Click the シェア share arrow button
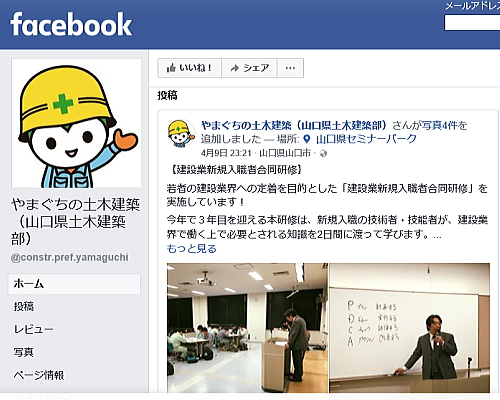Screen dimensions: 500x400 coord(249,68)
